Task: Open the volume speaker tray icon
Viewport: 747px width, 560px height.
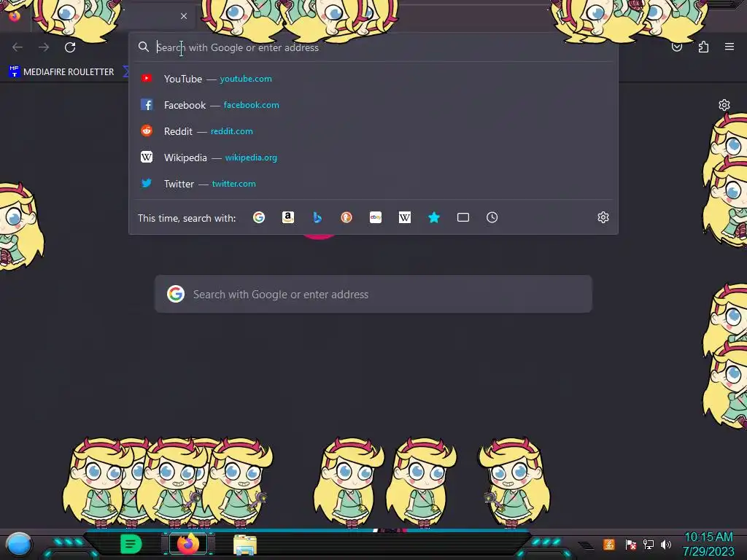Action: [x=666, y=544]
